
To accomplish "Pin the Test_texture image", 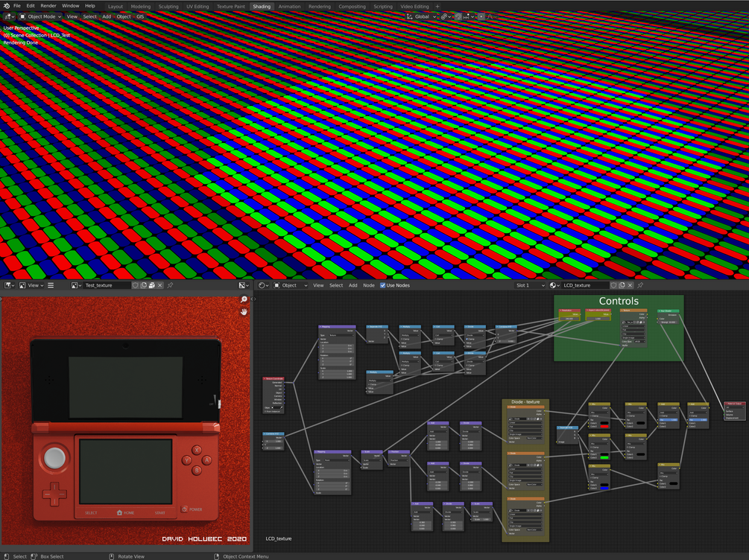I will click(170, 285).
